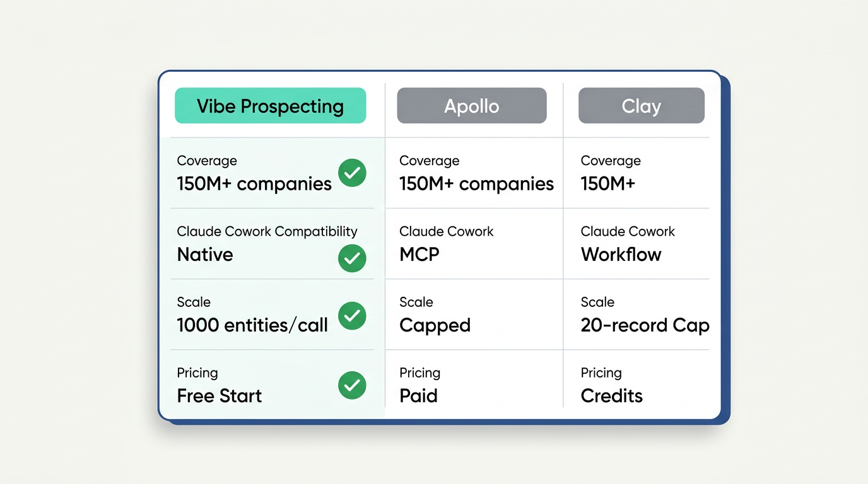Click the 'Capped' value under Apollo
The image size is (868, 484).
(x=435, y=326)
